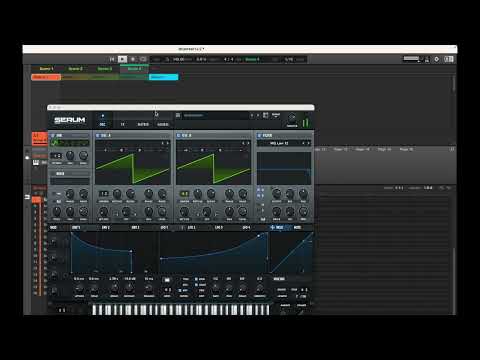Open Serum preset browser list icon

click(178, 115)
